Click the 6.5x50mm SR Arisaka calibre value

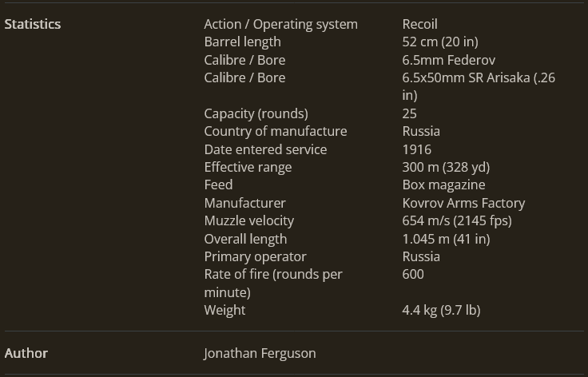479,86
